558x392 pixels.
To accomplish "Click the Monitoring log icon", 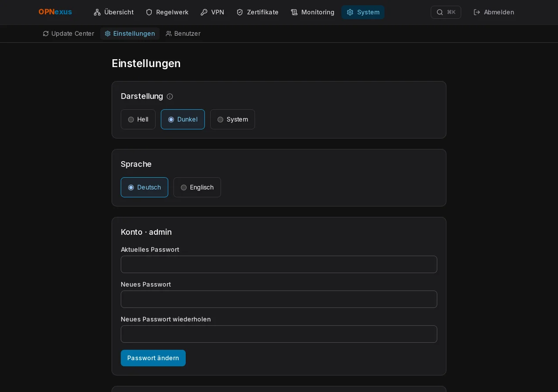I will point(294,12).
